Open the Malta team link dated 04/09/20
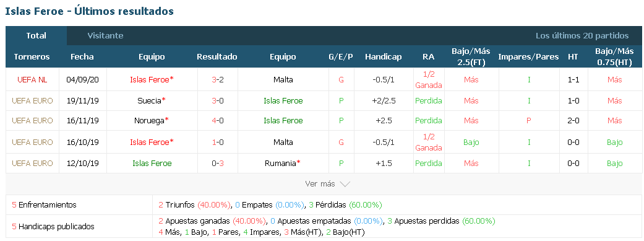This screenshot has width=644, height=241. tap(283, 80)
